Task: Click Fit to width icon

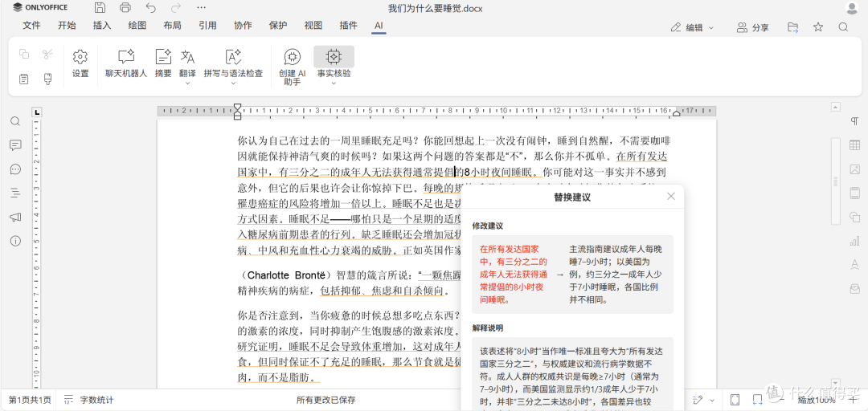Action: 757,400
